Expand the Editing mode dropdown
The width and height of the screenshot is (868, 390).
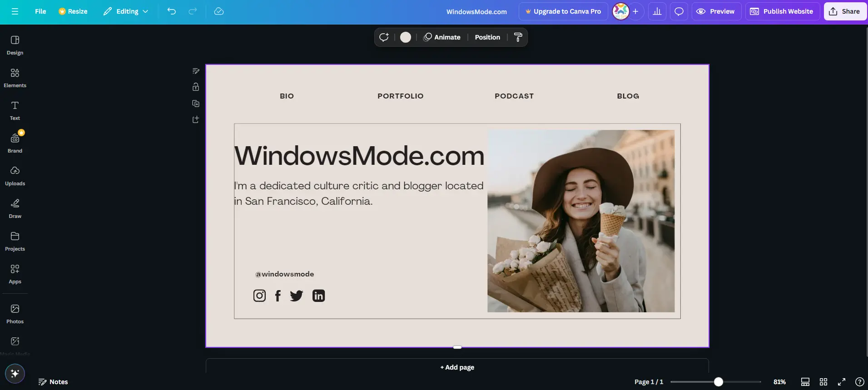click(x=126, y=11)
